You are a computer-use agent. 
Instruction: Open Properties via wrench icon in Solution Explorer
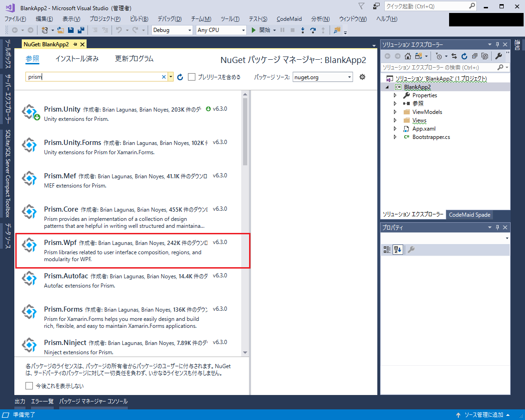499,56
